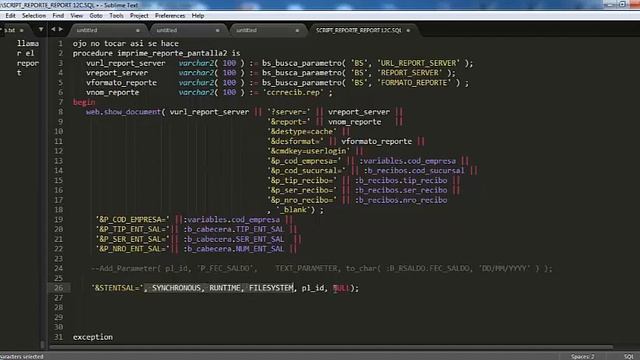The height and width of the screenshot is (360, 640).
Task: Click 'vreport_server' variable on line 4
Action: coord(117,73)
